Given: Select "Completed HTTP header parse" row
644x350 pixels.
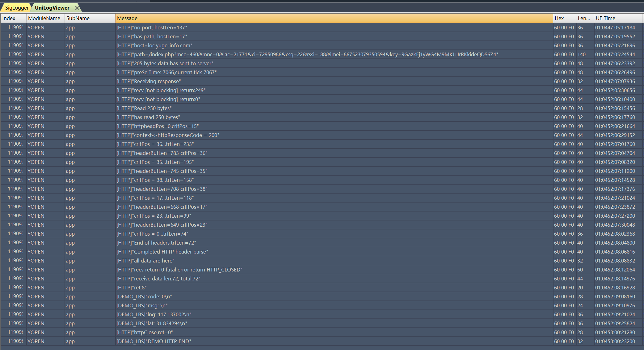Looking at the screenshot, I should (x=321, y=252).
